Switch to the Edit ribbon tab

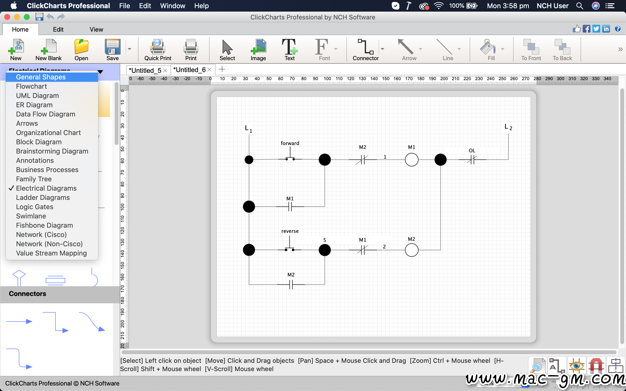tap(58, 29)
